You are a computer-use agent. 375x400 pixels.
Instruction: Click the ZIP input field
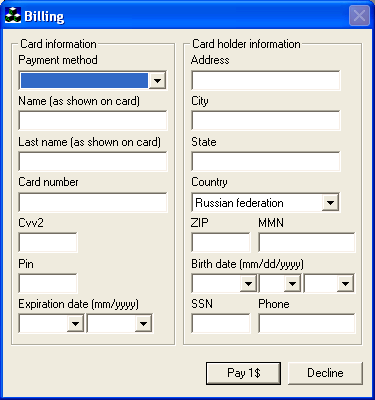[x=221, y=242]
